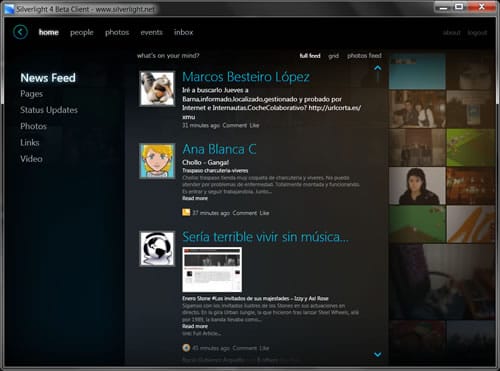Close the Silverlight client window
Screen dimensions: 500x371
(481, 7)
